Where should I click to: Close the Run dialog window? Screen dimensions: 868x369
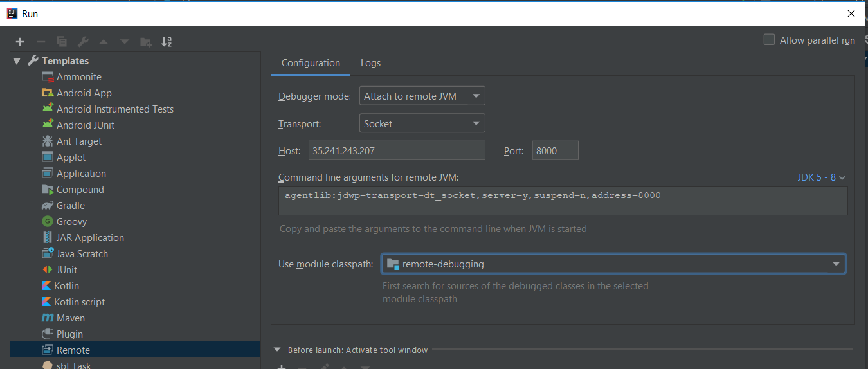[851, 13]
